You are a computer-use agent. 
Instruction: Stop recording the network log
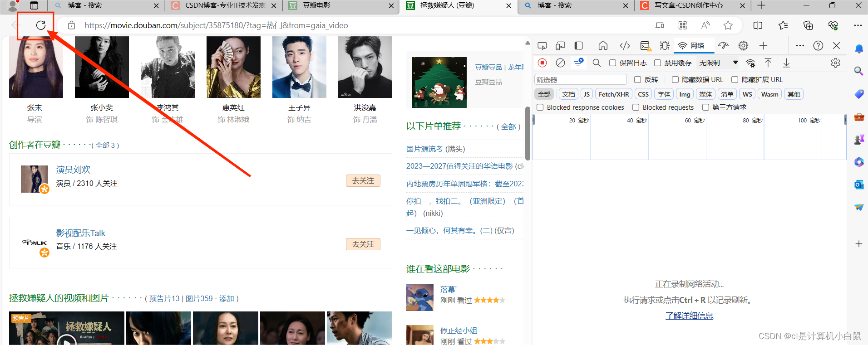[542, 63]
